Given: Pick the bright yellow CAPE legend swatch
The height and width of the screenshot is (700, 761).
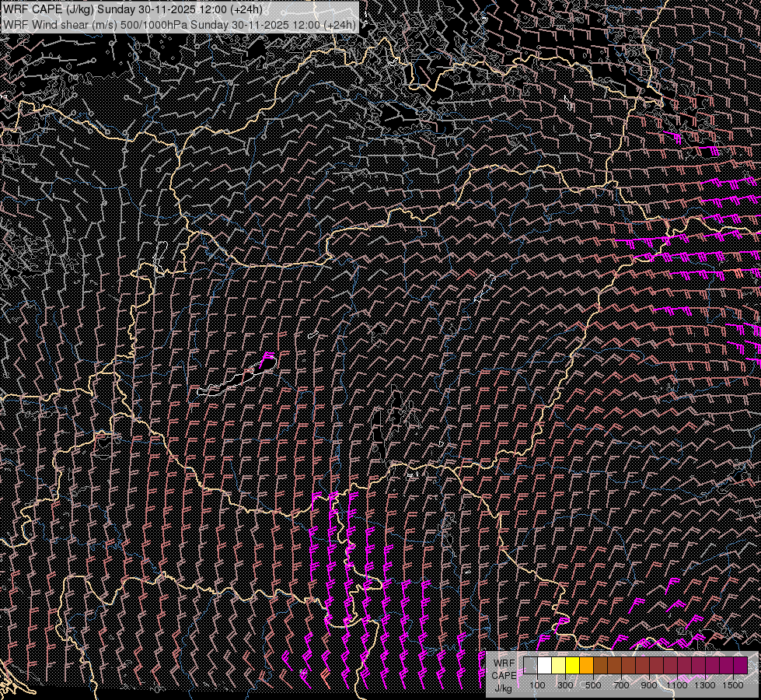Looking at the screenshot, I should (x=572, y=665).
